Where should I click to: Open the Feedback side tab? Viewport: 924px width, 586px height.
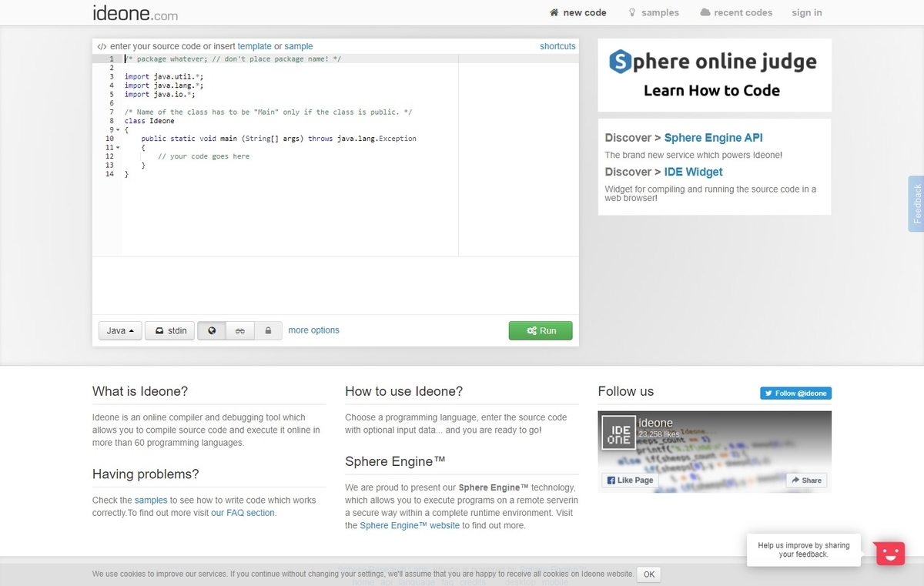click(916, 203)
